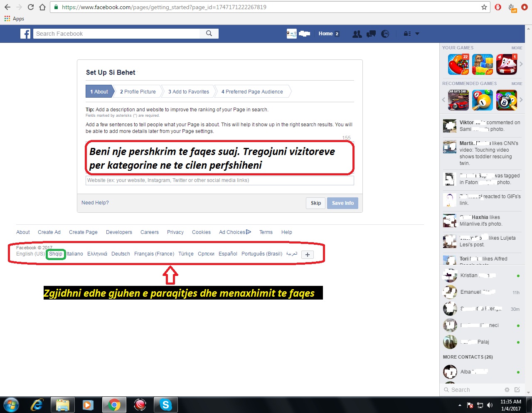Click the red ad-blocker hand extension icon
Viewport: 532px width, 413px height.
click(x=498, y=7)
